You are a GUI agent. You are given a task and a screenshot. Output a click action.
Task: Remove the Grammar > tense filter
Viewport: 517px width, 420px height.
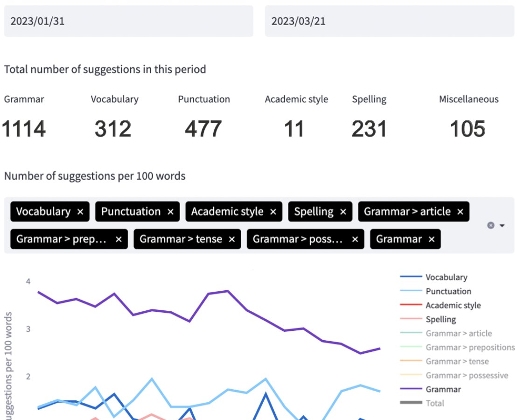point(232,239)
